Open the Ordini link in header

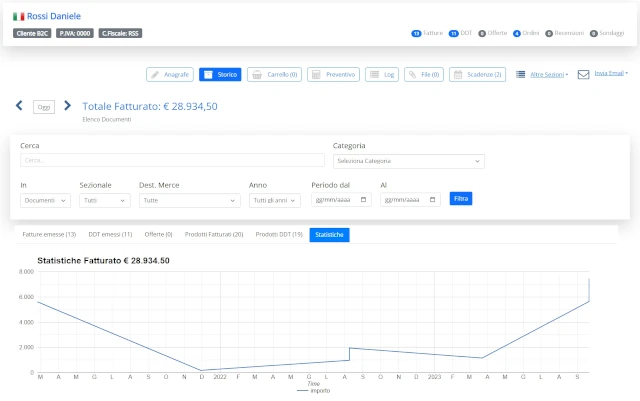[x=531, y=33]
